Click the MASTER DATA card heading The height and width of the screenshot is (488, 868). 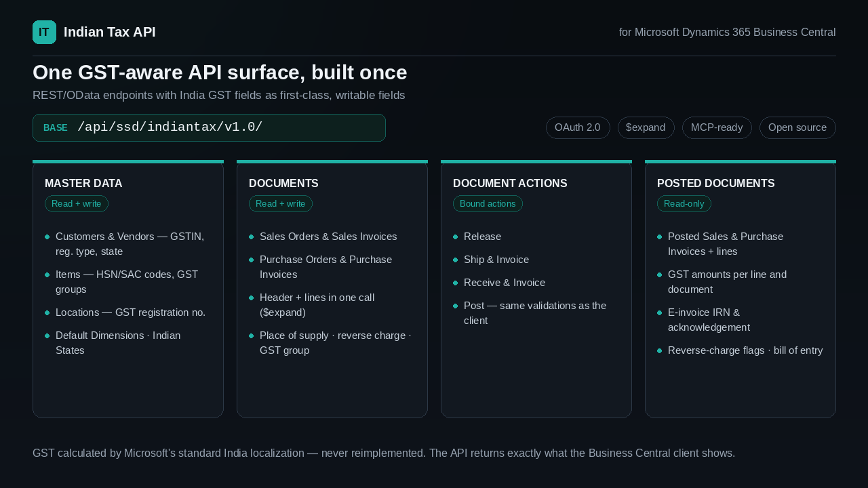(x=83, y=183)
